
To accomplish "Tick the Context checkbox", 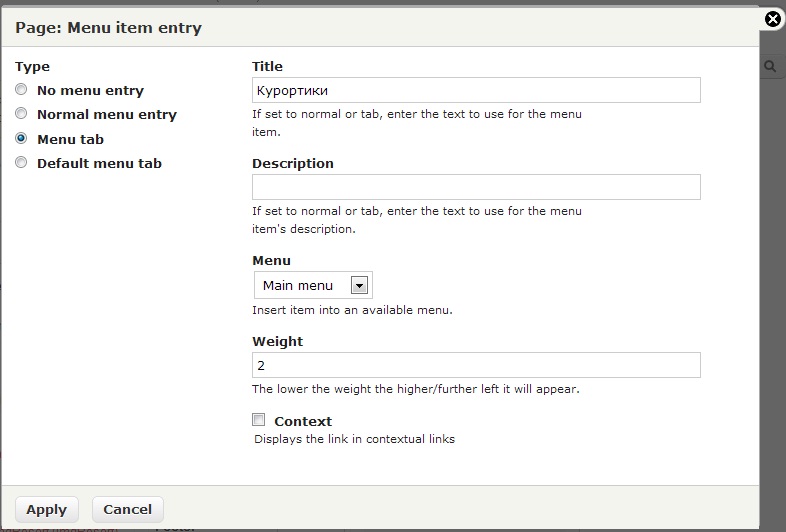I will tap(259, 420).
